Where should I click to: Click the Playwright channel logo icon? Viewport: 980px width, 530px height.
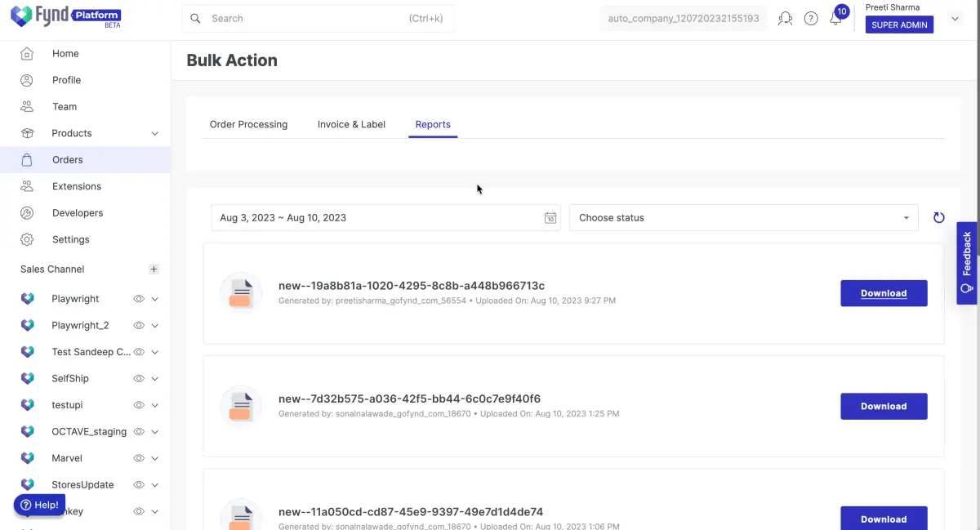(28, 299)
